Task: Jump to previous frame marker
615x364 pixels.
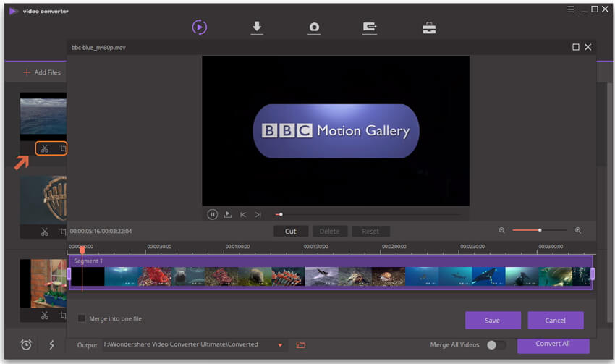Action: [x=243, y=214]
